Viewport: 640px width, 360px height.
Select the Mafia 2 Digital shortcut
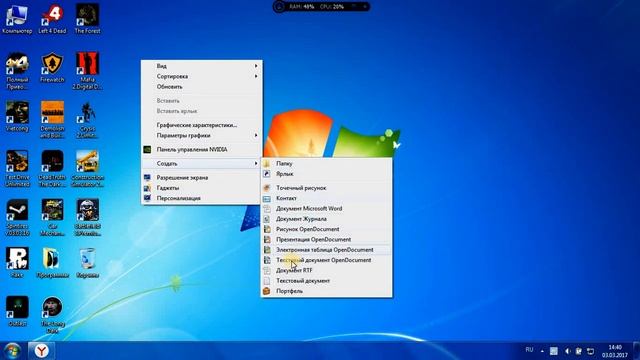pos(87,71)
